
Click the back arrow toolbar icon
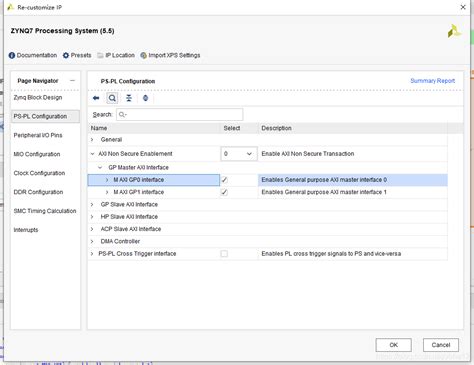(x=96, y=98)
